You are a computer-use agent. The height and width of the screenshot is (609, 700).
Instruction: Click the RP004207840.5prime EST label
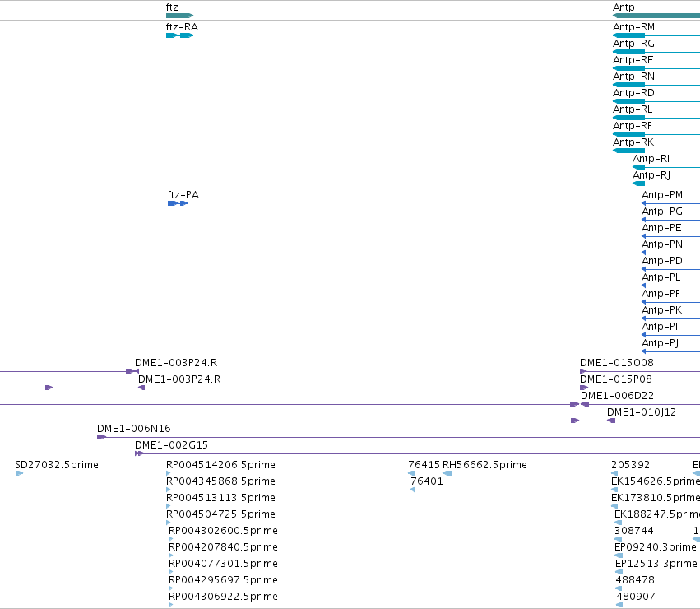223,547
